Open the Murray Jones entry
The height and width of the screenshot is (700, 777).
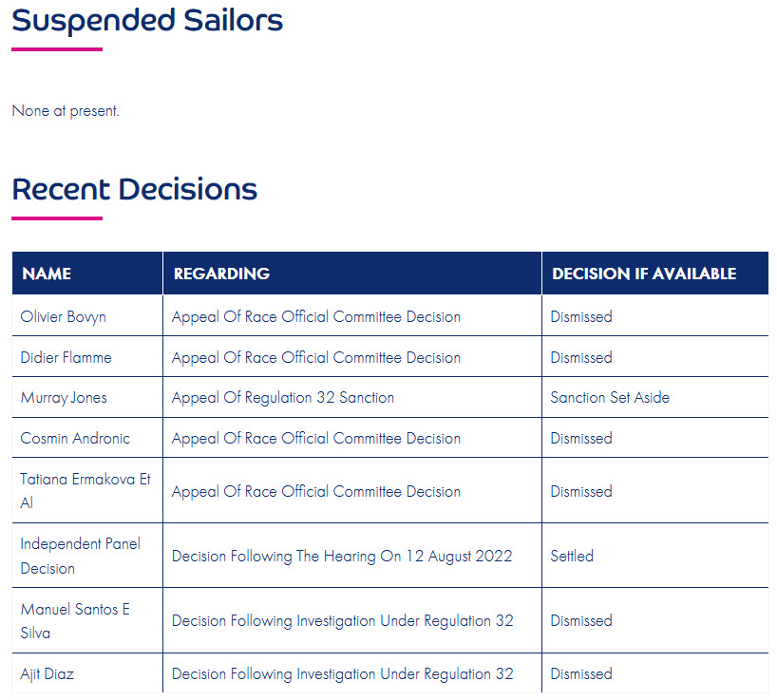64,398
